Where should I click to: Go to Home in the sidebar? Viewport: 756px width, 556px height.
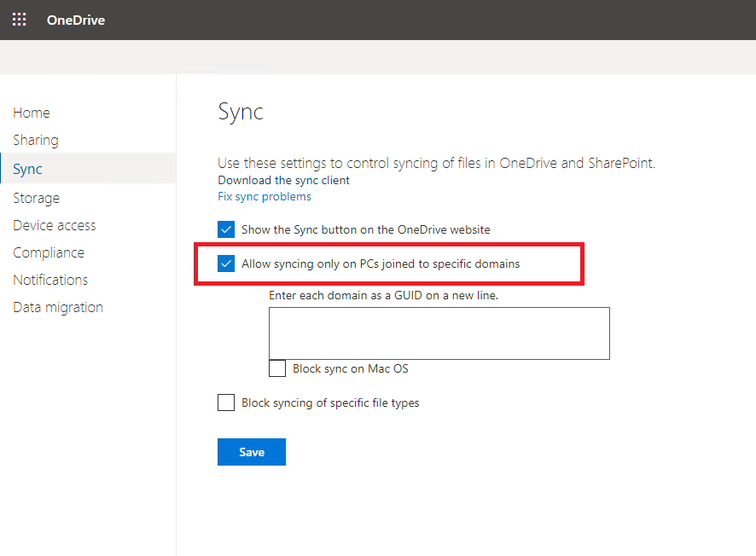pyautogui.click(x=32, y=113)
